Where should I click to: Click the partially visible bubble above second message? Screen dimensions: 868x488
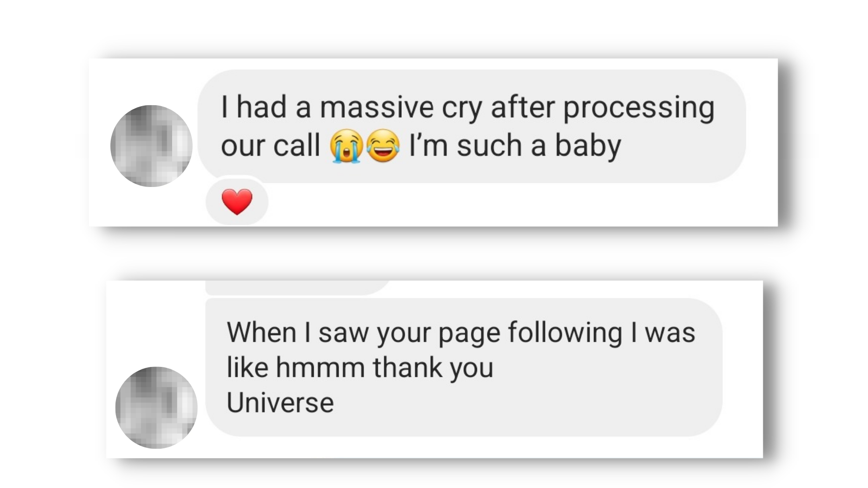click(298, 287)
